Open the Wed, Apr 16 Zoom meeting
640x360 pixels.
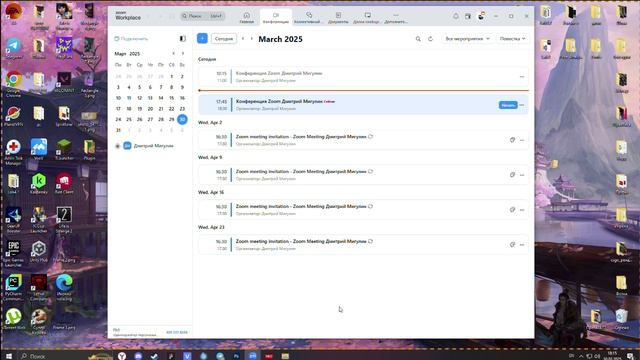click(363, 210)
